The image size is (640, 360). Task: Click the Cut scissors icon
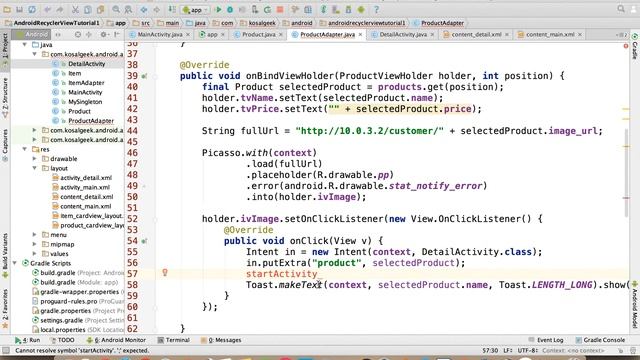point(75,9)
